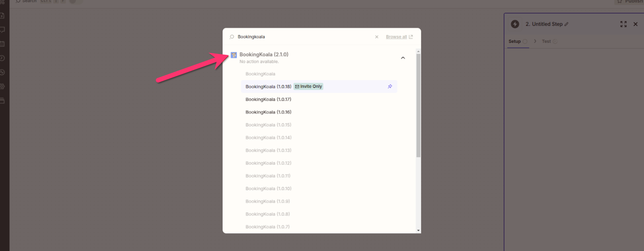Click the Invite Only badge
Screen dimensions: 644x251
308,86
